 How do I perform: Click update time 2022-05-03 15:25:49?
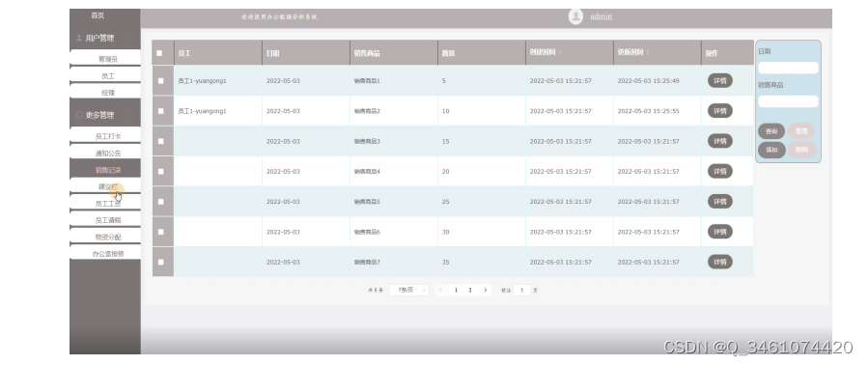[648, 81]
